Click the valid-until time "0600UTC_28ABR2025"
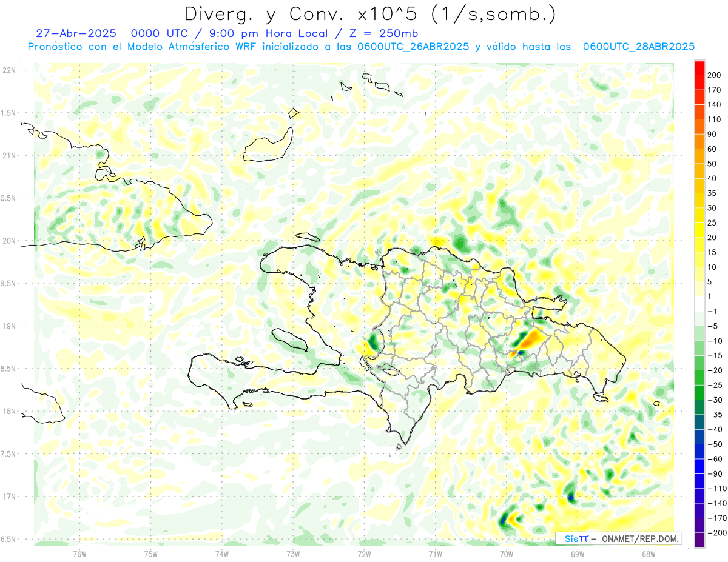This screenshot has width=728, height=562. click(x=638, y=47)
